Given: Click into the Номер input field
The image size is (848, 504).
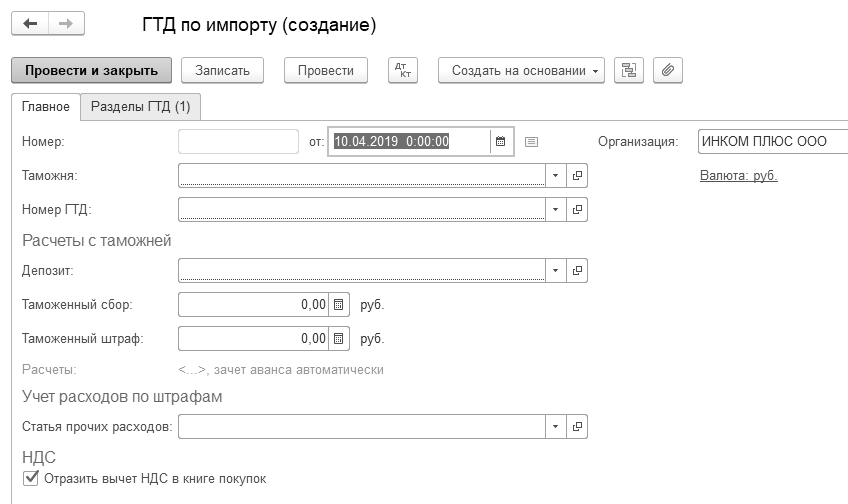Looking at the screenshot, I should coord(238,142).
